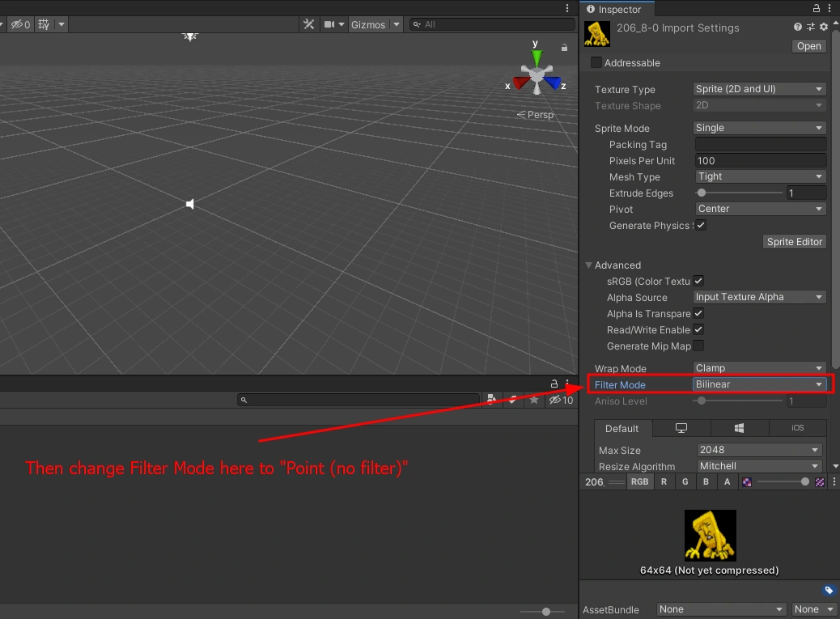The width and height of the screenshot is (840, 619).
Task: Click the search by type icon in Project panel
Action: [490, 400]
